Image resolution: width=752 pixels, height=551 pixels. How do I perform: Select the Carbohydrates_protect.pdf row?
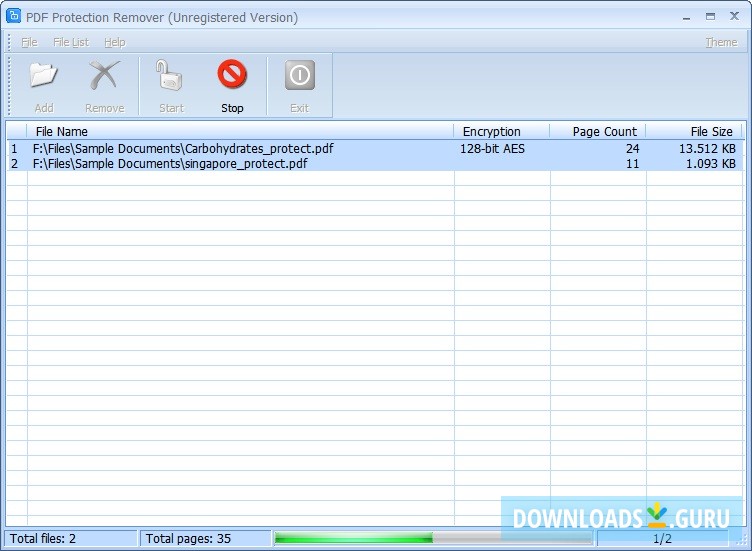coord(375,149)
